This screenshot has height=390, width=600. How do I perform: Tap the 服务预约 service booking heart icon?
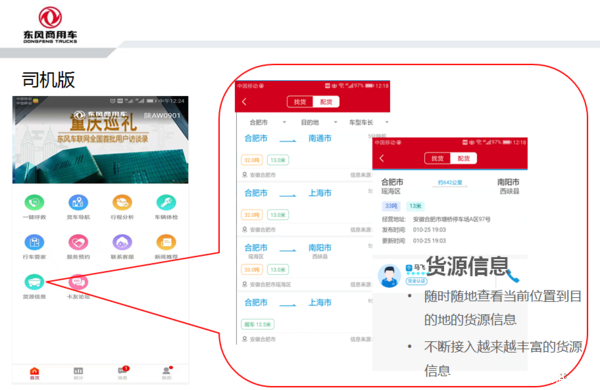pos(78,242)
